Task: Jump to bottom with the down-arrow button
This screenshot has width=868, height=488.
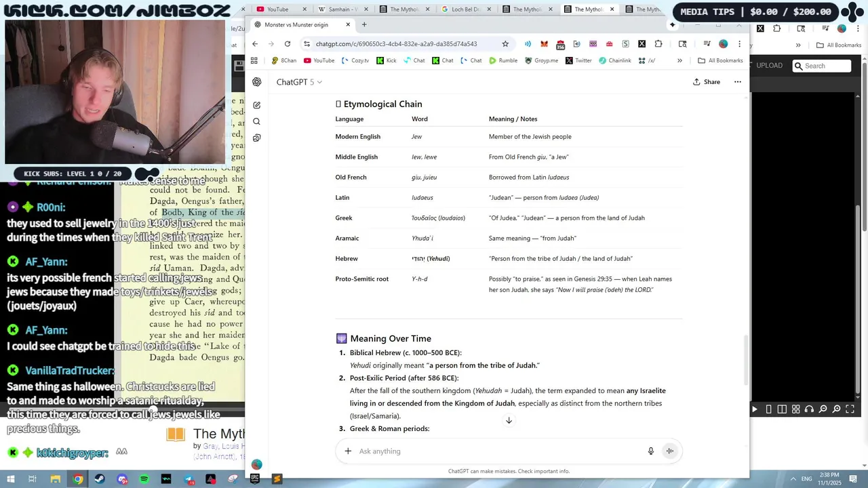Action: pyautogui.click(x=509, y=420)
